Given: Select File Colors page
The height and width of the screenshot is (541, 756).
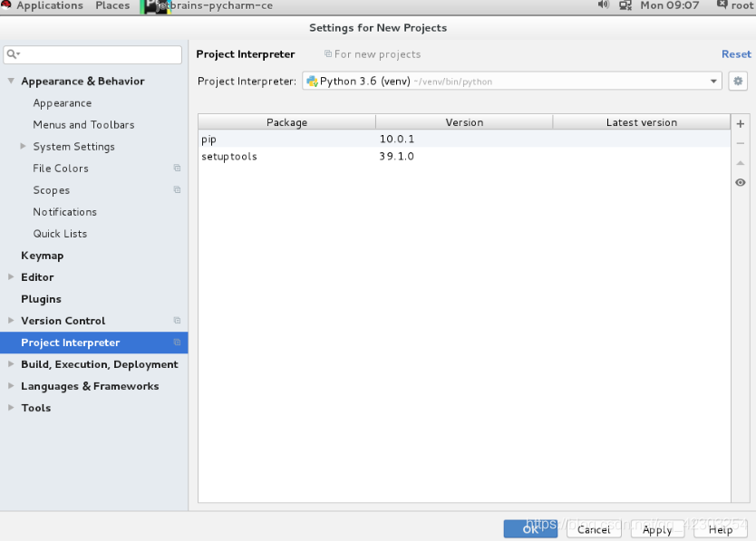Looking at the screenshot, I should pyautogui.click(x=61, y=169).
